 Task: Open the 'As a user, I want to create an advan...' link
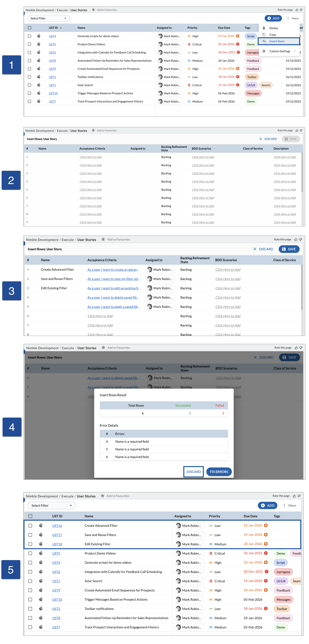113,270
